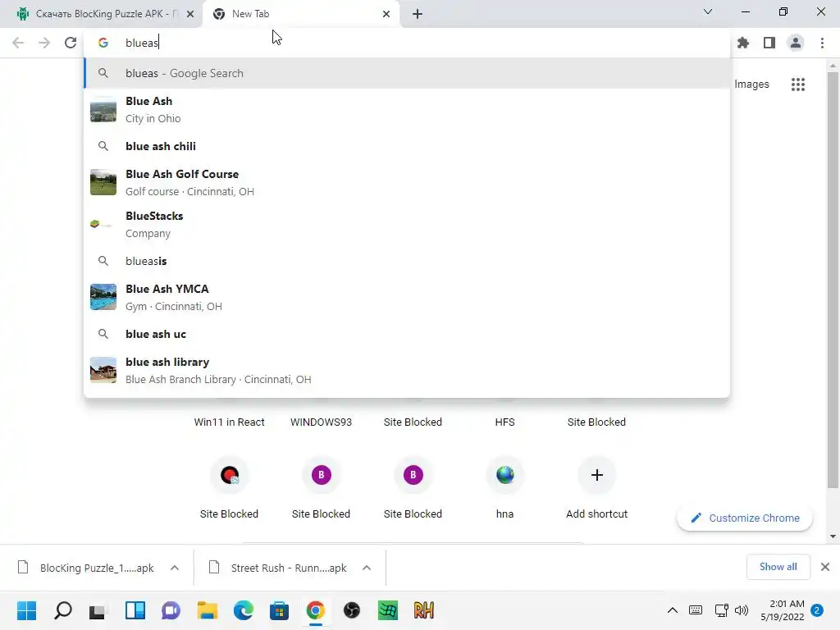The height and width of the screenshot is (630, 840).
Task: Open the Widgets taskbar icon
Action: pyautogui.click(x=135, y=610)
